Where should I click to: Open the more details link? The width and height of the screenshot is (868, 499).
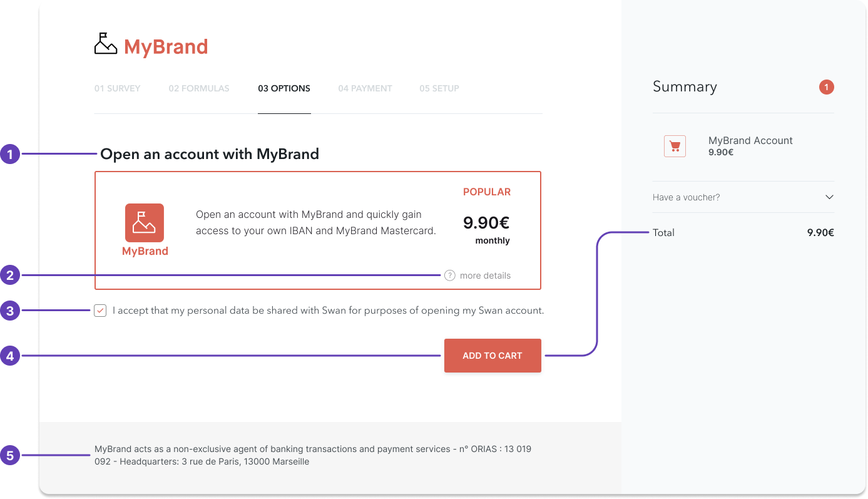pos(485,275)
